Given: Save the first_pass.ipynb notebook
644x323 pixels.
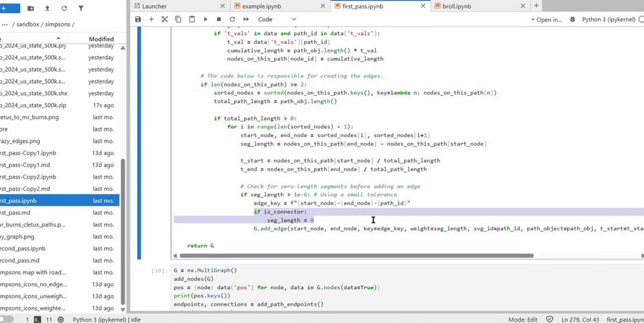Looking at the screenshot, I should point(138,19).
